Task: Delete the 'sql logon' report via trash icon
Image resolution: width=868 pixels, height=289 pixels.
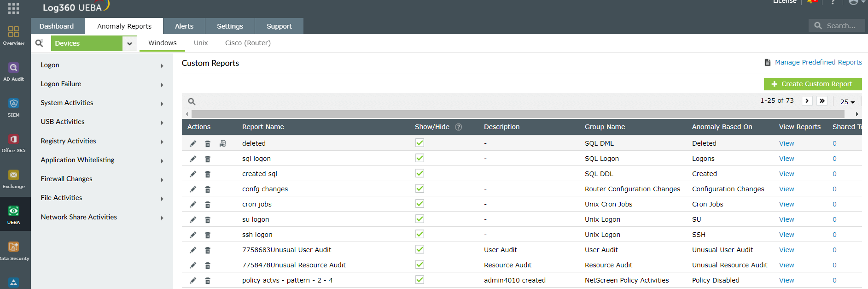Action: point(208,159)
